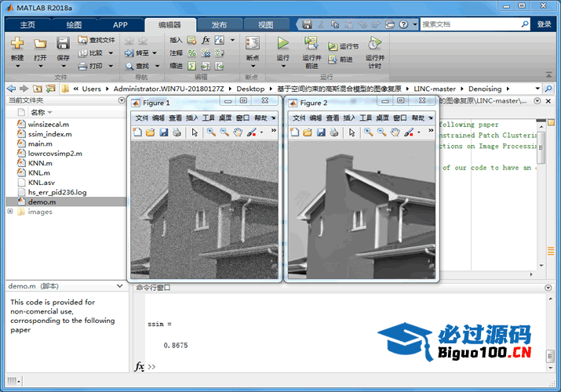
Task: Click the percent comment icon
Action: click(192, 53)
